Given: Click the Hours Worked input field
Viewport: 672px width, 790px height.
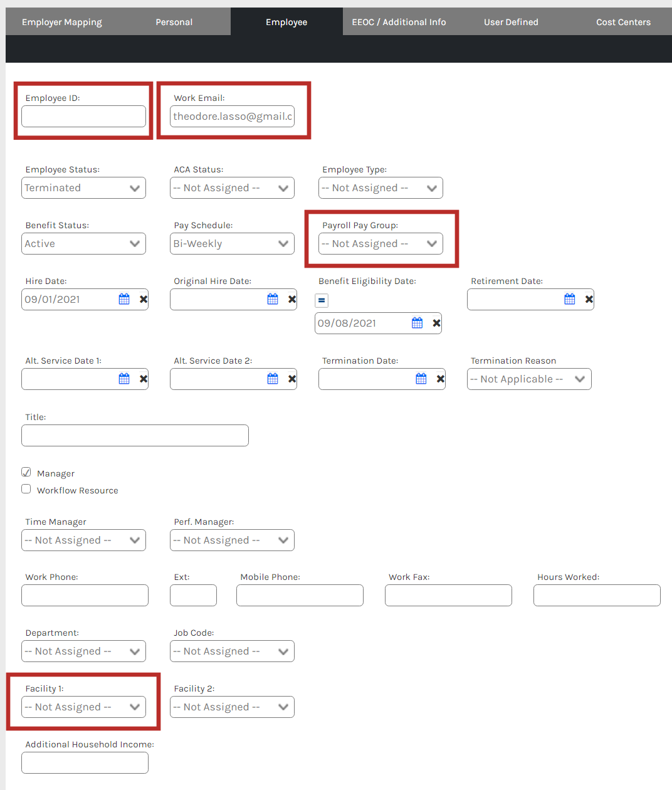Looking at the screenshot, I should point(597,596).
